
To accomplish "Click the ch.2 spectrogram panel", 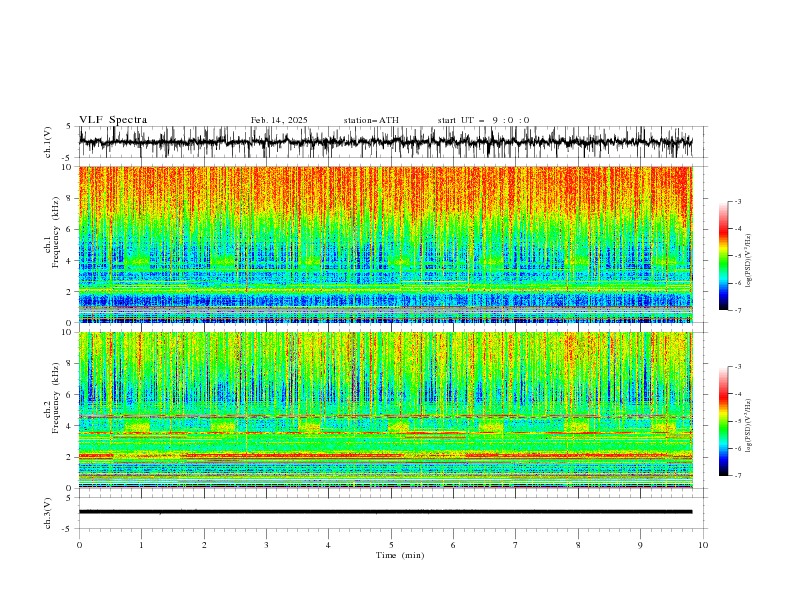I will point(386,410).
